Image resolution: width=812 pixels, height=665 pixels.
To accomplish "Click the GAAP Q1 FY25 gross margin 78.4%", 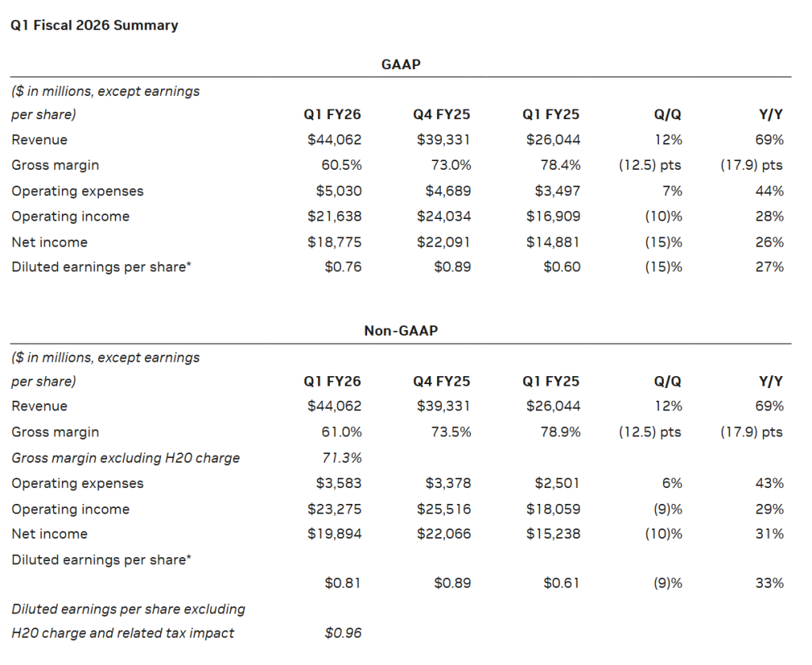I will click(x=558, y=165).
